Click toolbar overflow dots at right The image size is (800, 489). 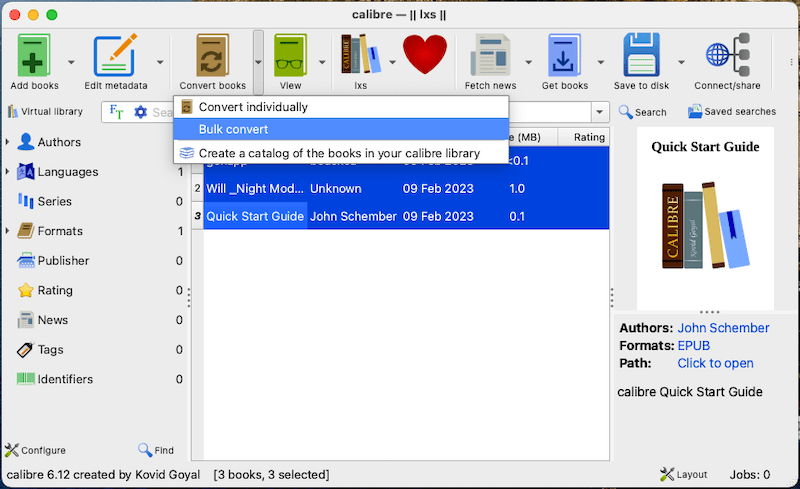click(791, 62)
